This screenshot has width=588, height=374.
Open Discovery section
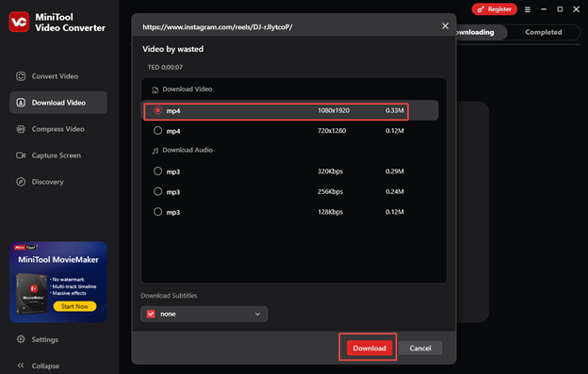[58, 182]
